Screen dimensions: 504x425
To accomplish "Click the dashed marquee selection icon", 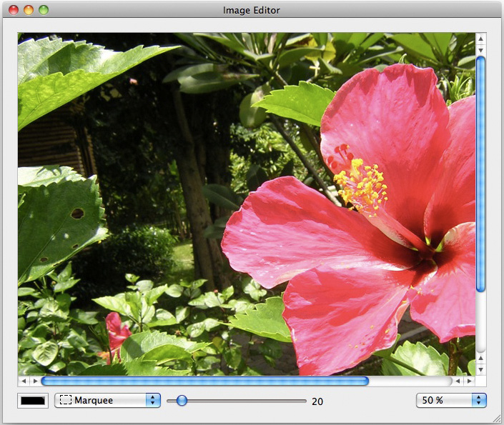I will [x=65, y=400].
